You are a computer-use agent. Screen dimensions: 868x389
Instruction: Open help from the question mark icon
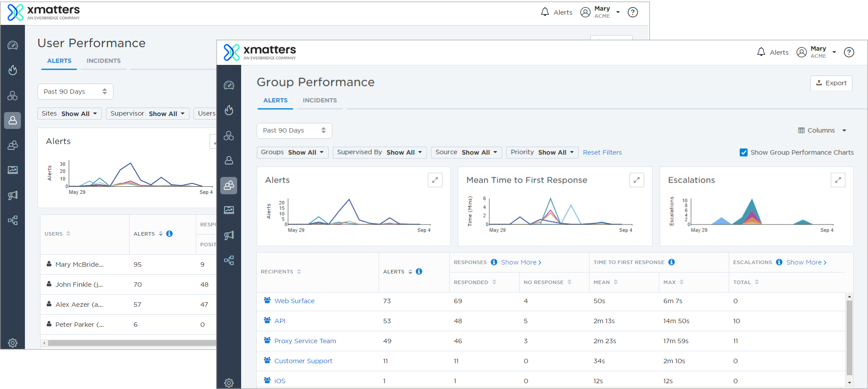tap(849, 52)
